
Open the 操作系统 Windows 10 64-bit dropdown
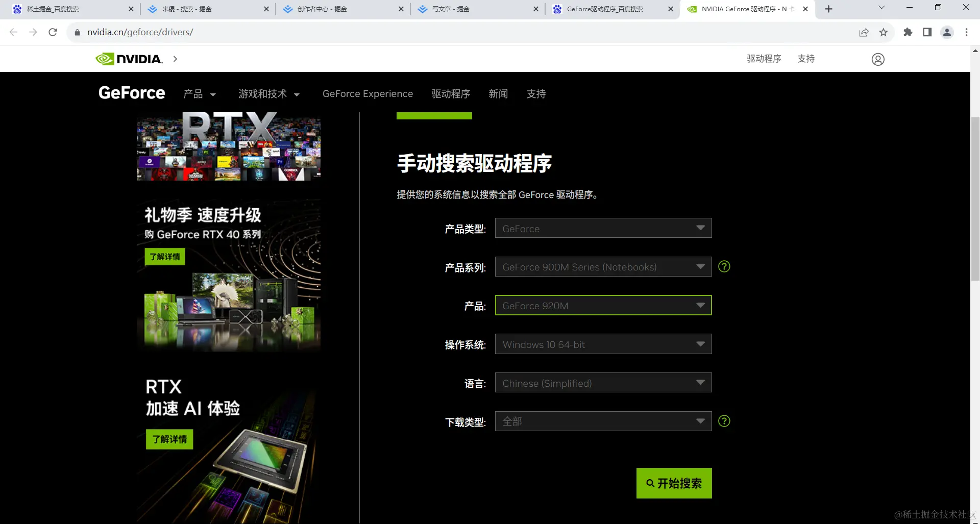(x=603, y=344)
